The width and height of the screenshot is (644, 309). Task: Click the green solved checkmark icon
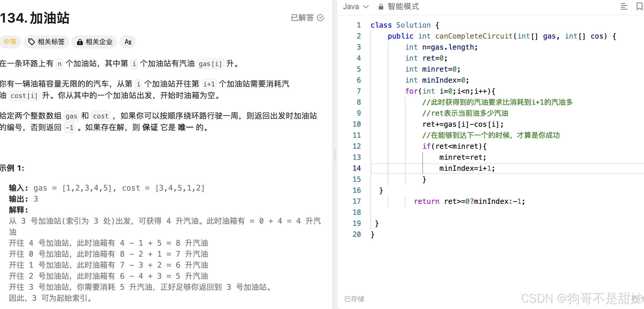tap(320, 18)
